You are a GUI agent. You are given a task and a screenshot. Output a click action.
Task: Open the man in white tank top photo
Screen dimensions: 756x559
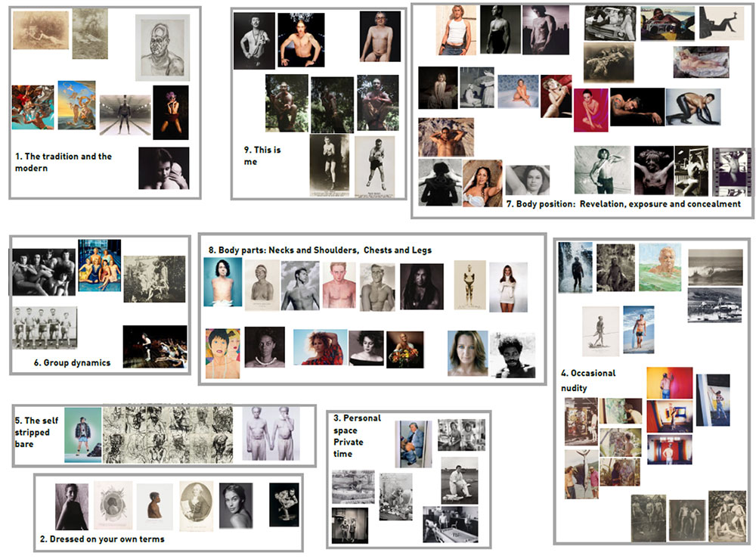click(x=456, y=30)
